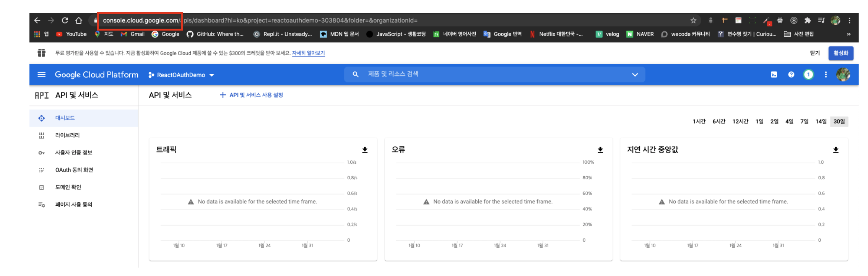This screenshot has height=276, width=868.
Task: Open the NAVER bookmark
Action: (x=640, y=34)
